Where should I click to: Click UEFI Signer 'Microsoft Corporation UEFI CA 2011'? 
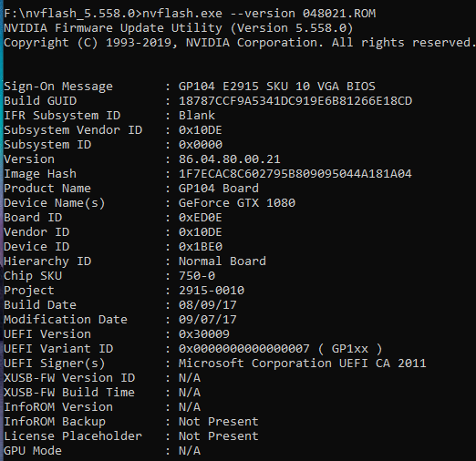point(303,364)
